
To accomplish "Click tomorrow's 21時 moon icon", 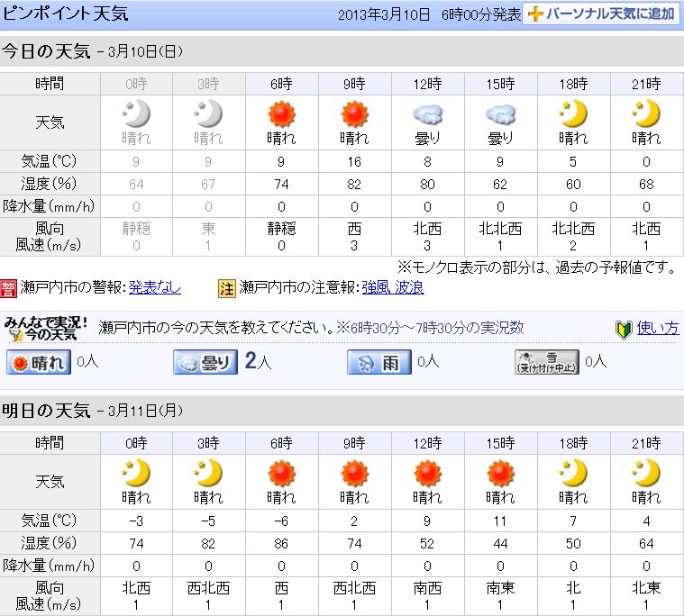I will point(646,473).
